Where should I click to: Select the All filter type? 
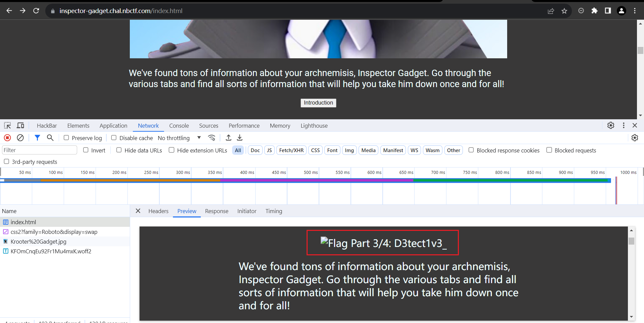click(238, 150)
